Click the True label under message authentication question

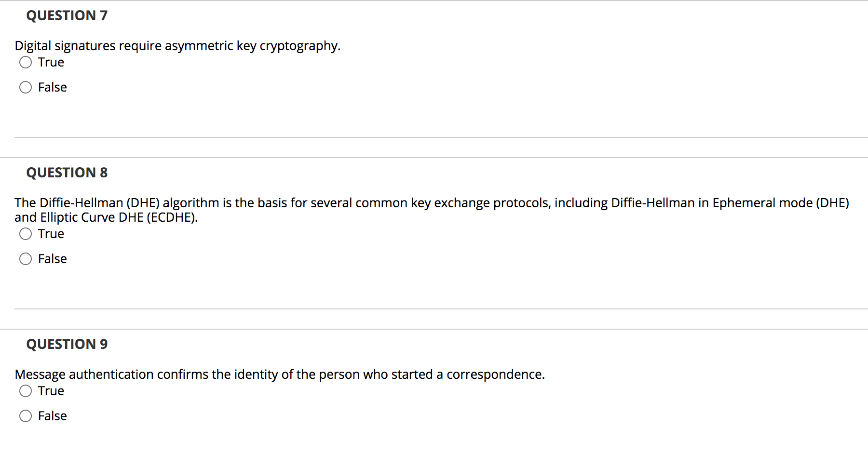[51, 391]
